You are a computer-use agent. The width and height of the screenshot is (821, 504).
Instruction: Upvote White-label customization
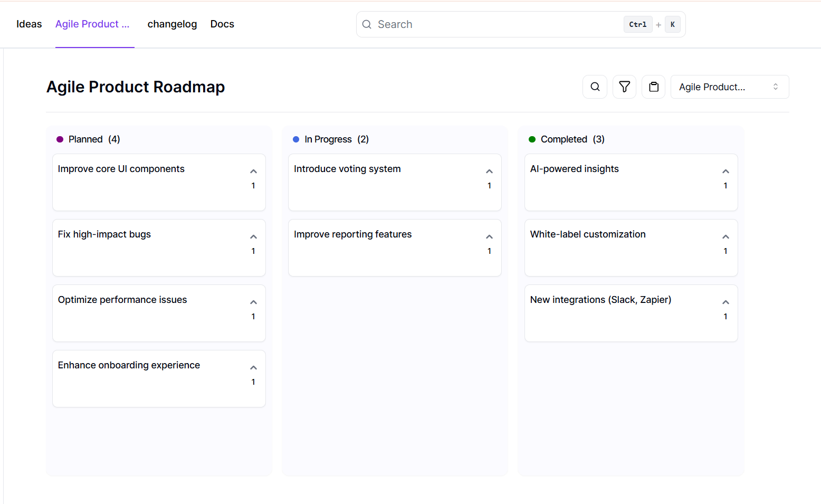[725, 237]
